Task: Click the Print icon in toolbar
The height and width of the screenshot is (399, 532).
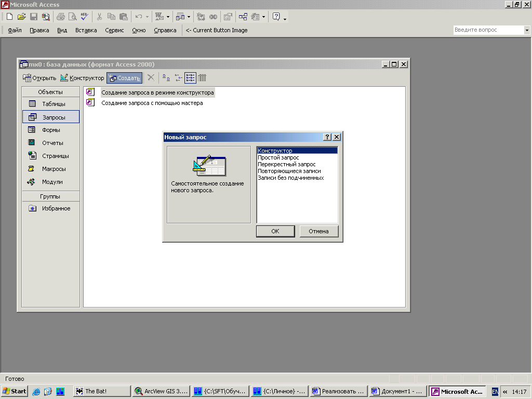Action: 61,16
